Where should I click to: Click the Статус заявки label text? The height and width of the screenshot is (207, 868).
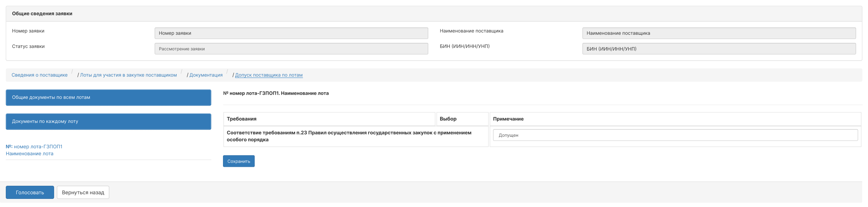(x=28, y=46)
